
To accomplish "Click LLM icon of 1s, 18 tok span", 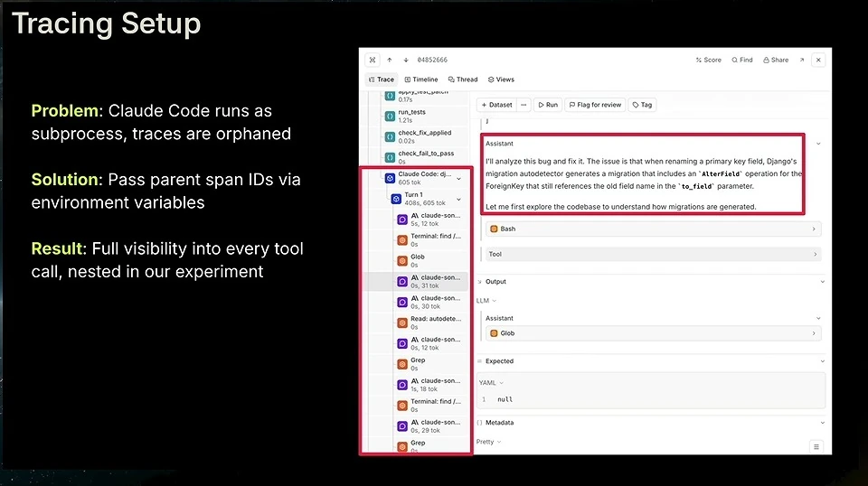I will tap(402, 385).
